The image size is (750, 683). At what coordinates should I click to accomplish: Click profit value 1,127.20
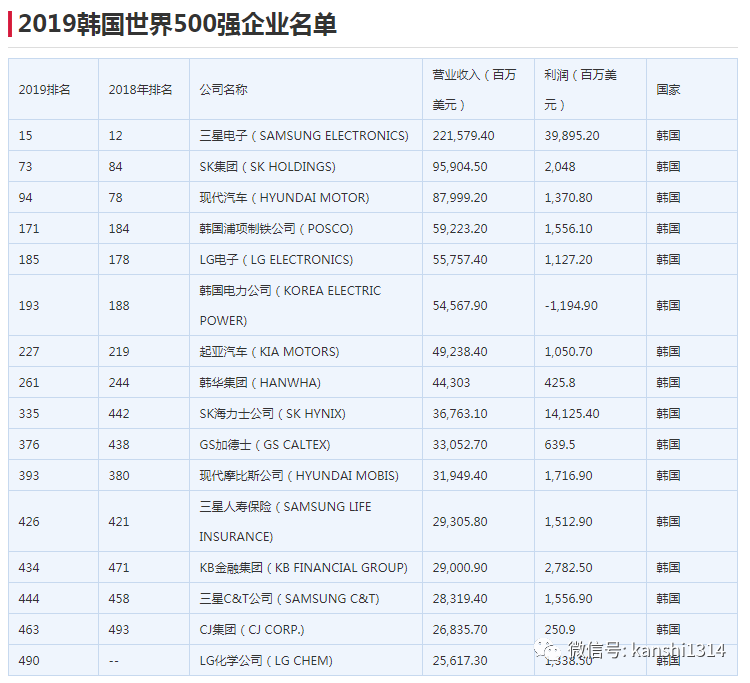tap(569, 260)
